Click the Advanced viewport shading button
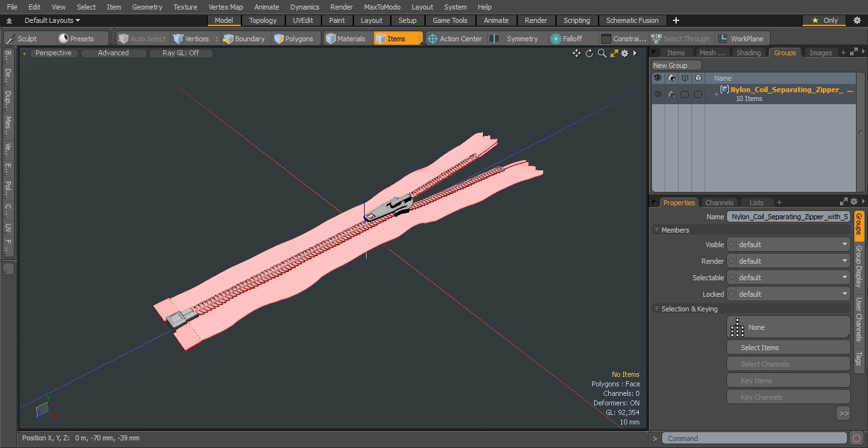This screenshot has width=868, height=448. [113, 53]
